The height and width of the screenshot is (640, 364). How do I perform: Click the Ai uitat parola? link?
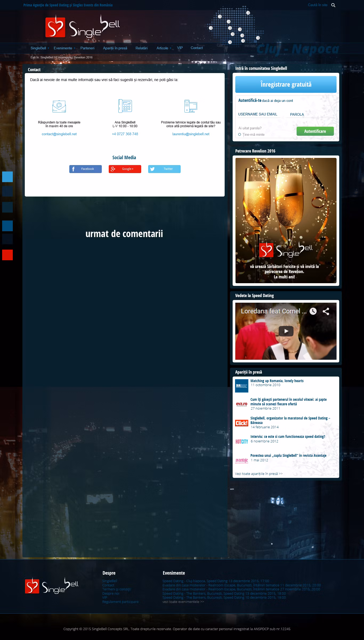(x=250, y=128)
